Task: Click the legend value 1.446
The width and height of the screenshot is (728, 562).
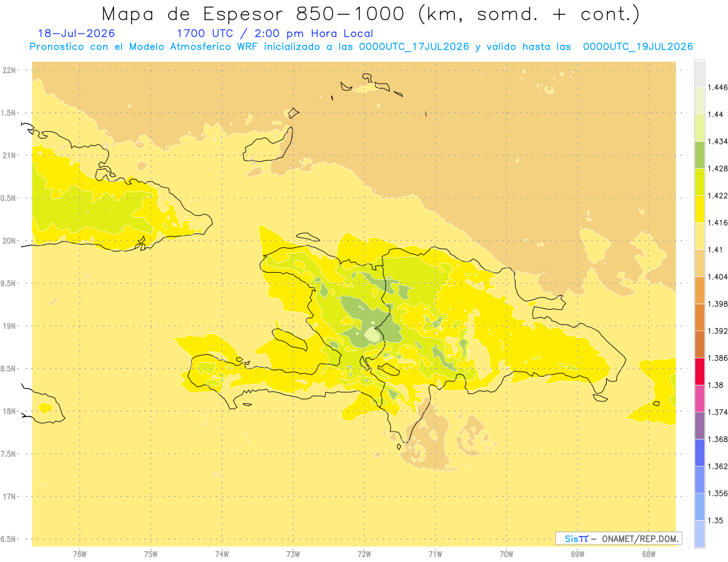Action: coord(717,87)
